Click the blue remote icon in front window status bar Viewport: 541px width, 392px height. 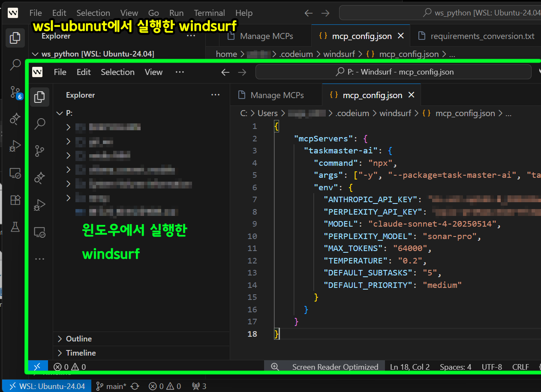[37, 367]
